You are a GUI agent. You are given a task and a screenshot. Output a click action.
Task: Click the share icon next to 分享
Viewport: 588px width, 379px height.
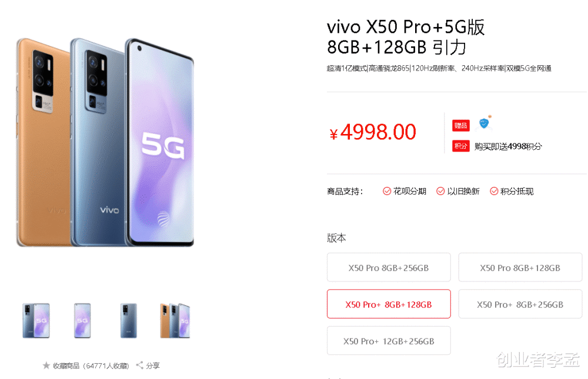pyautogui.click(x=139, y=365)
